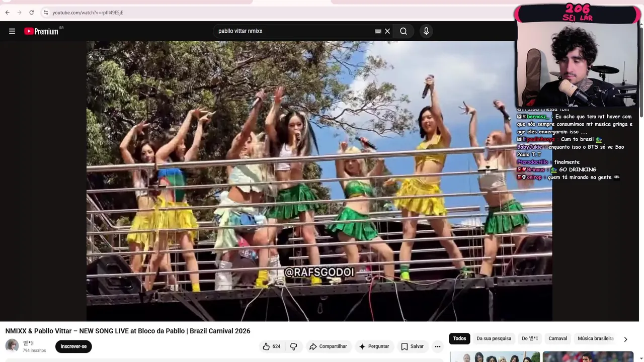Click chat message GO DRINKING
Viewport: 644px width, 362px height.
(x=578, y=169)
